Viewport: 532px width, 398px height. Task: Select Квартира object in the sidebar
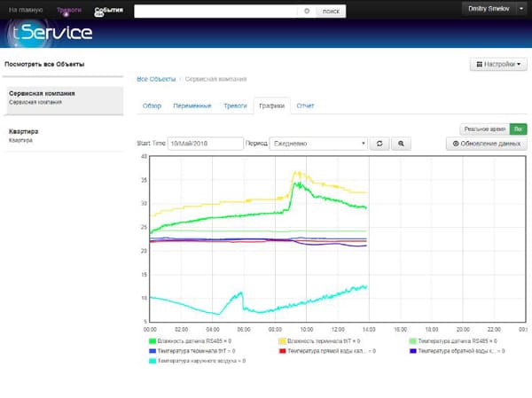coord(65,136)
